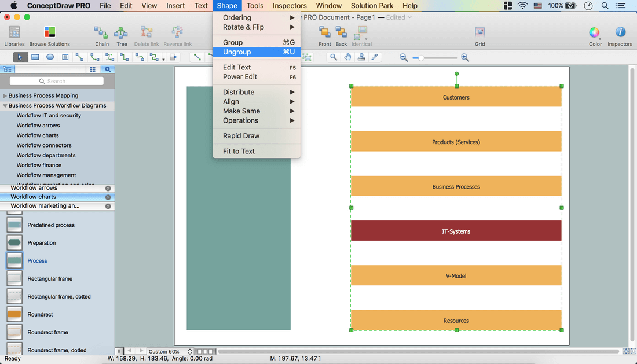Click the Wi-Fi status icon

[522, 6]
